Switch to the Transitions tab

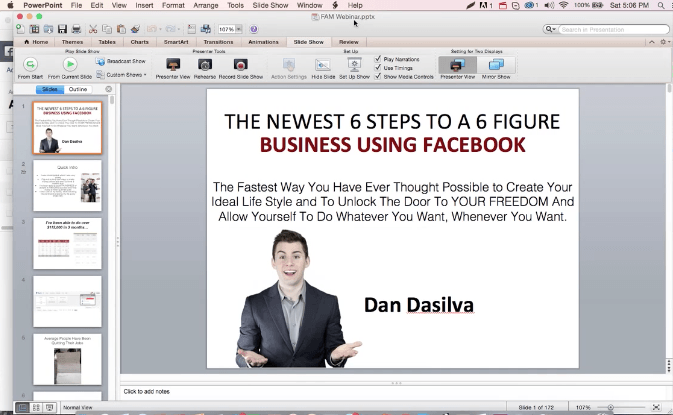[218, 42]
